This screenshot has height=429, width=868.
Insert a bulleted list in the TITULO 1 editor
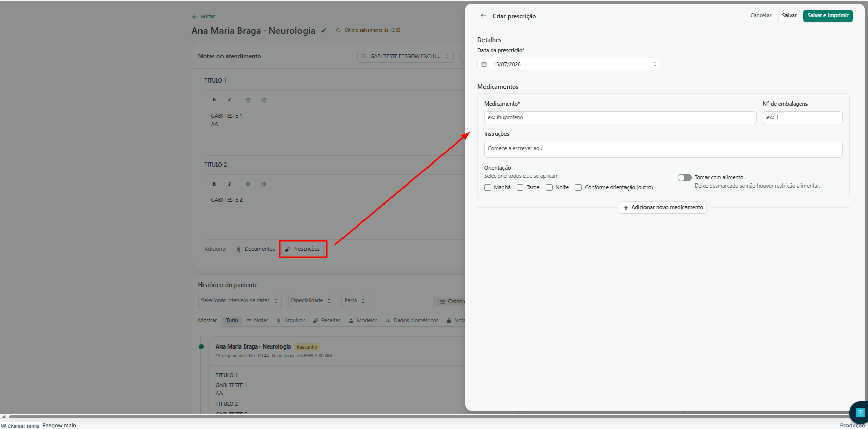click(x=248, y=100)
